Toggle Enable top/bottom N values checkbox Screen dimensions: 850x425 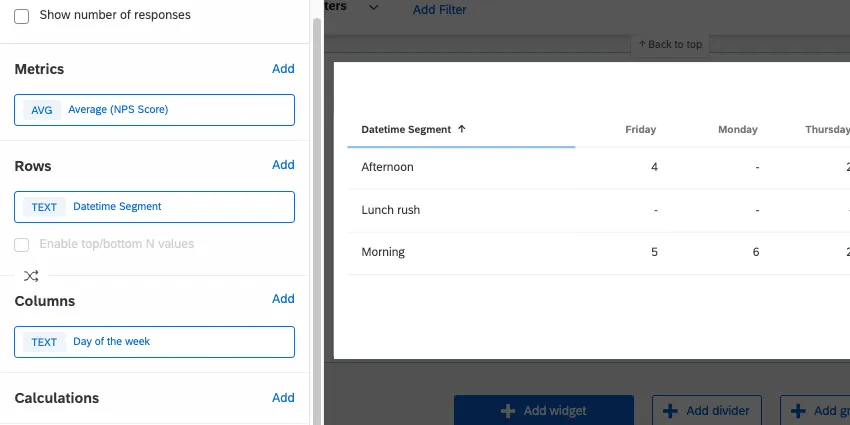click(x=21, y=244)
